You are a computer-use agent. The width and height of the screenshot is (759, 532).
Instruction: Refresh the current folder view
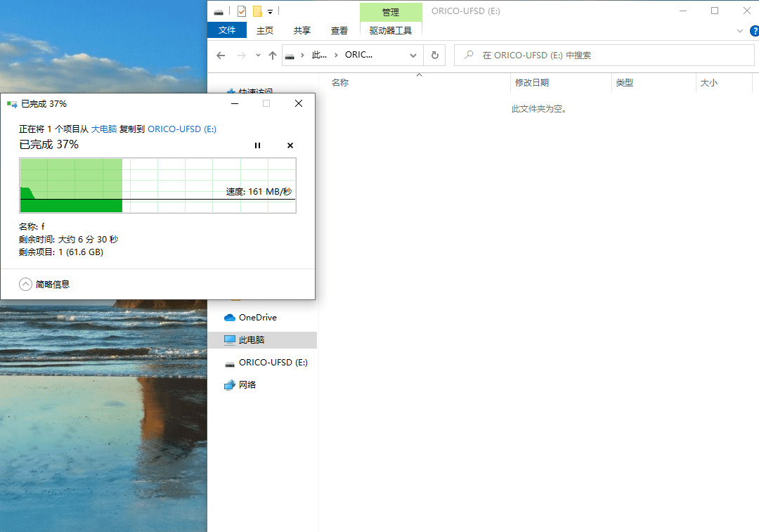(435, 56)
